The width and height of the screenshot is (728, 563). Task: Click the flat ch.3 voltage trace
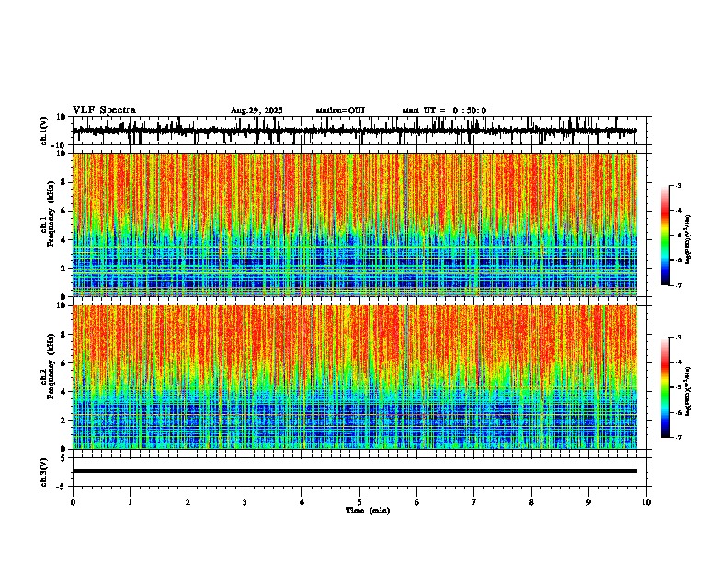355,471
